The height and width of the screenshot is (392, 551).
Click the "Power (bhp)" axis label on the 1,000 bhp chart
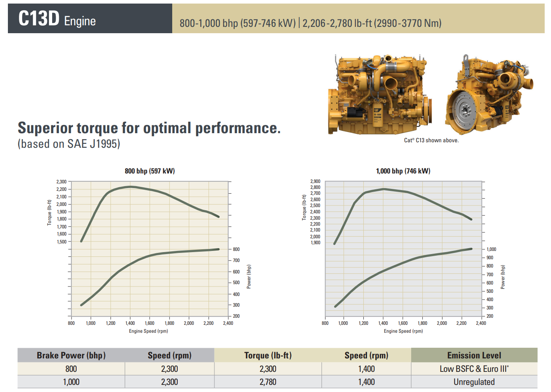[503, 277]
